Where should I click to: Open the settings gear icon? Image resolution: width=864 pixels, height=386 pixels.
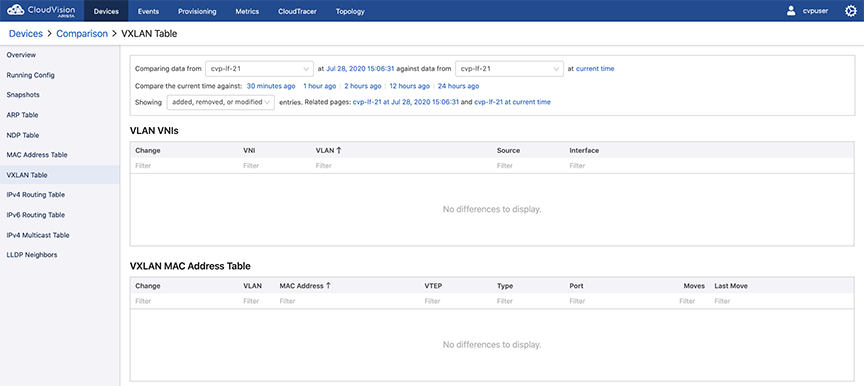click(850, 11)
